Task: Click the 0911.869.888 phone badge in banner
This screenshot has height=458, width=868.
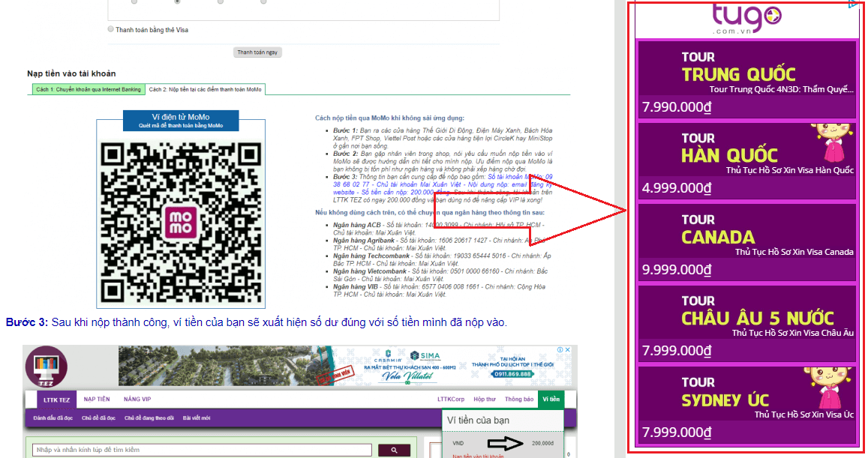Action: tap(512, 374)
